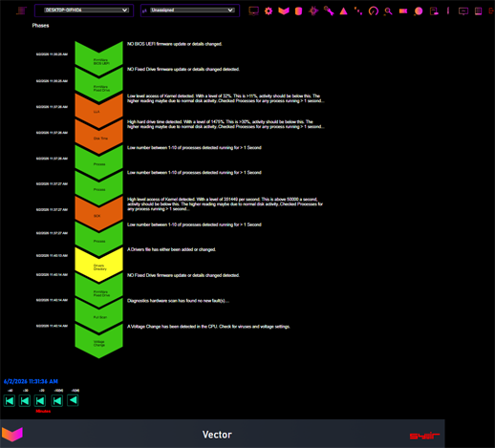Click the small purple square icon at top left
Image resolution: width=495 pixels, height=448 pixels.
point(22,11)
